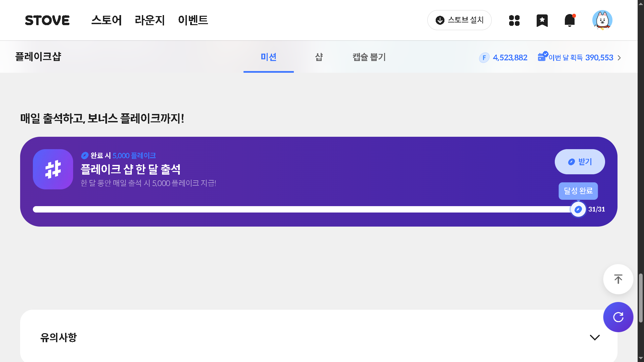Switch to the 샵 tab
644x362 pixels.
[319, 57]
